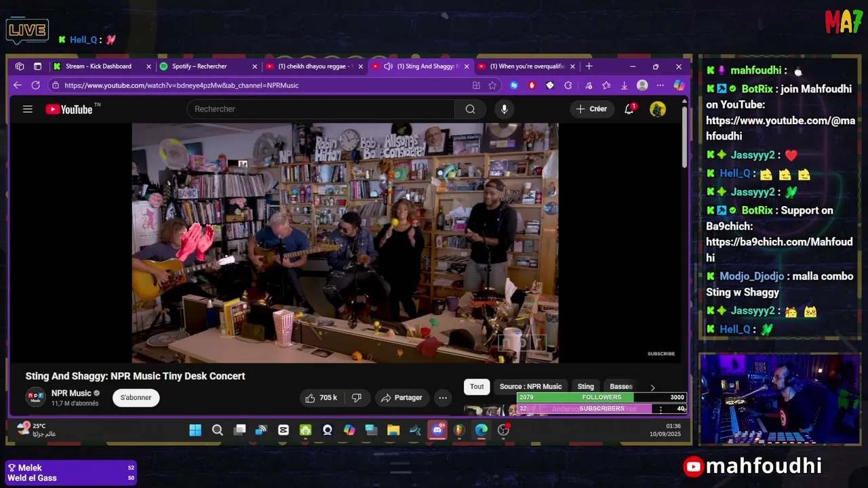Screen dimensions: 868x488
Task: Switch to the When you're overqualified tab
Action: pos(527,66)
